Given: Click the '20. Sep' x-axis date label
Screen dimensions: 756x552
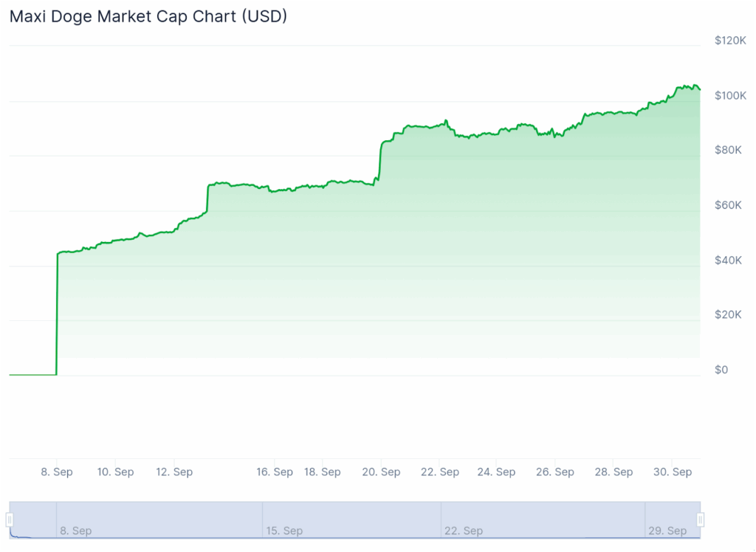Looking at the screenshot, I should pos(382,472).
